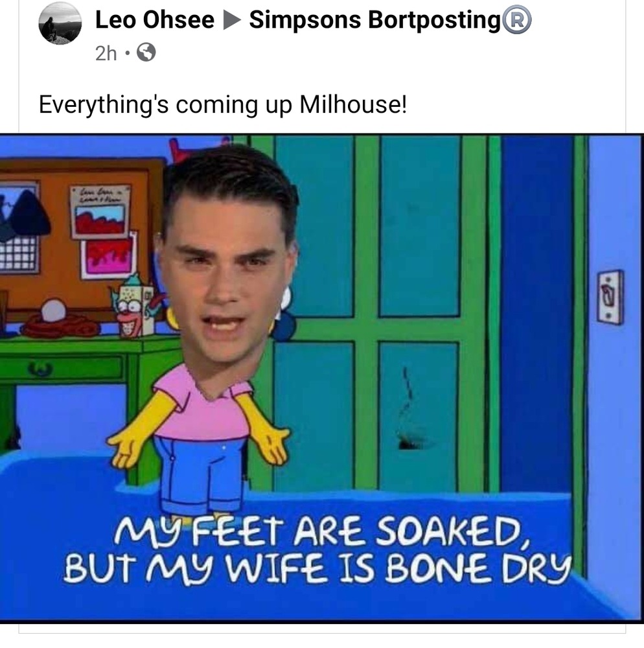Click the registered trademark symbol icon
Viewport: 644px width, 648px height.
[x=516, y=21]
